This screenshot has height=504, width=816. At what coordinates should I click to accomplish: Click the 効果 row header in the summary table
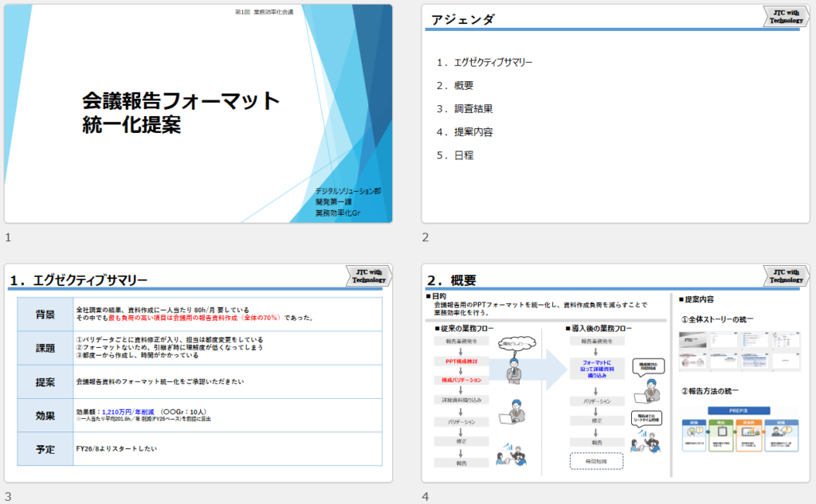(45, 415)
